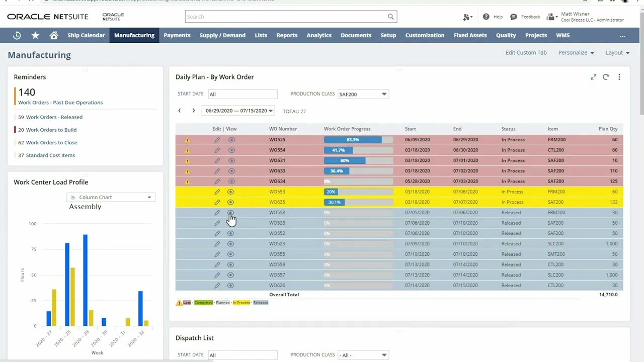Open the Create New icon beside search
The height and width of the screenshot is (362, 644).
[x=467, y=17]
